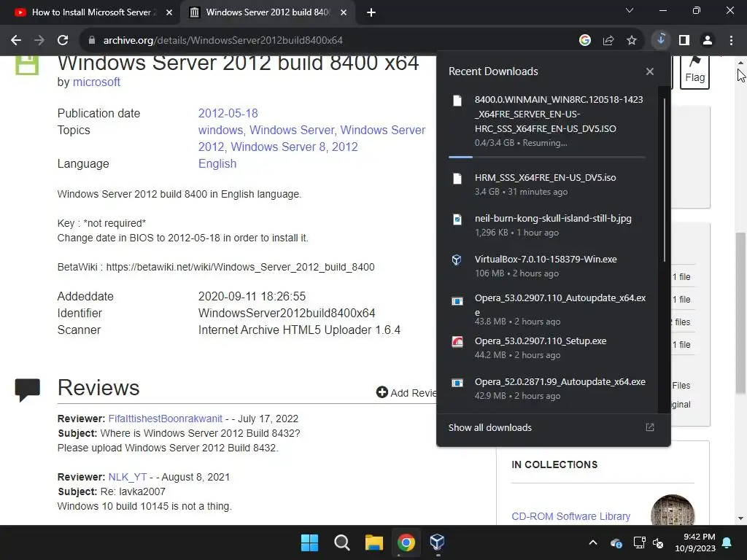Click the downloads popup scrollbar
The width and height of the screenshot is (747, 560).
(665, 180)
